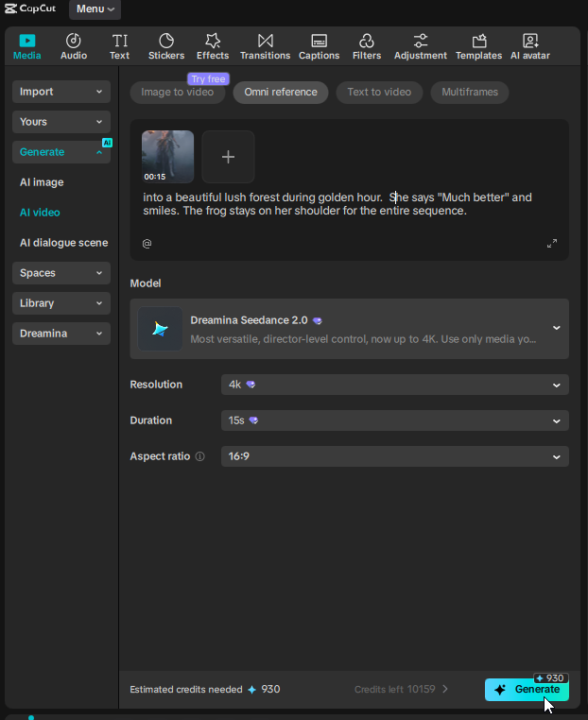
Task: Click the @ mention icon in prompt box
Action: (x=147, y=244)
